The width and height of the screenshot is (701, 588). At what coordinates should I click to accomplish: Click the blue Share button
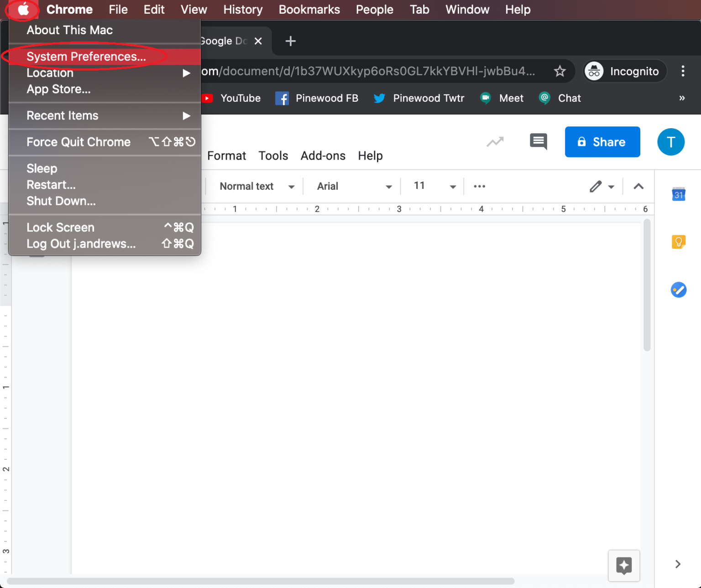tap(602, 142)
